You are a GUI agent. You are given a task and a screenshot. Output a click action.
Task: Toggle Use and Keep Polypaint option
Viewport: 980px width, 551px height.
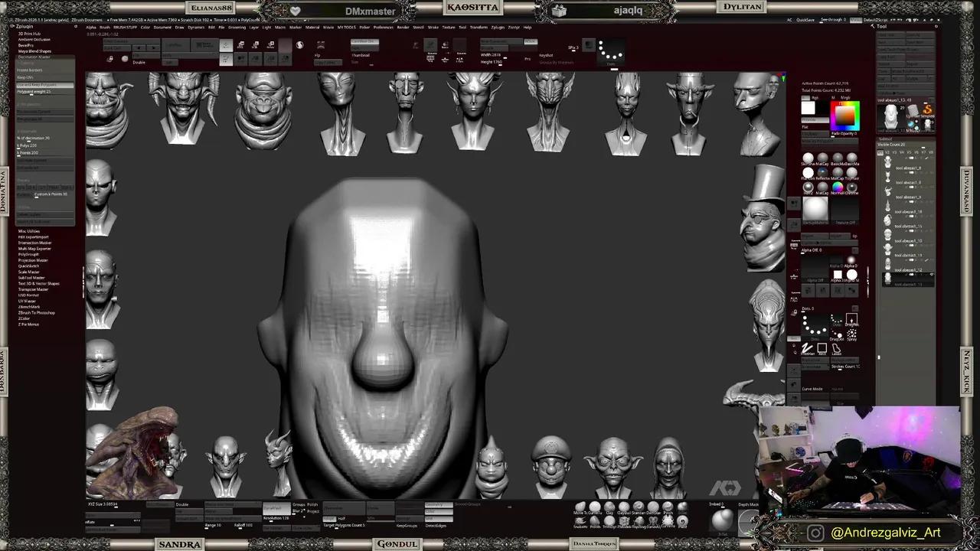pos(45,85)
